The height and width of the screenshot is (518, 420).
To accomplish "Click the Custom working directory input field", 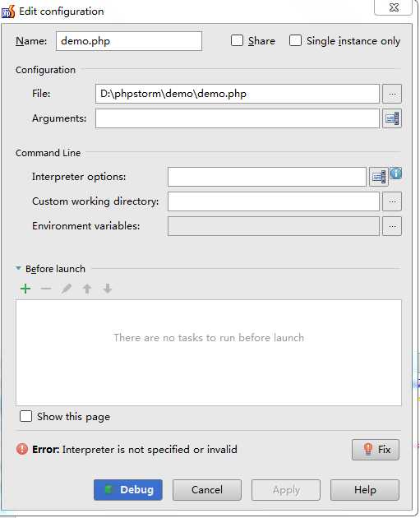I will [x=274, y=201].
